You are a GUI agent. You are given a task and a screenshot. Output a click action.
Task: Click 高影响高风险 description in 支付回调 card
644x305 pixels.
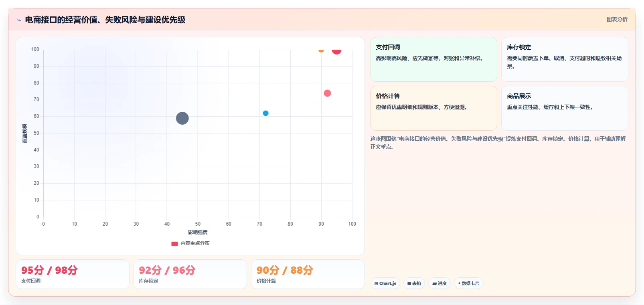pos(429,58)
